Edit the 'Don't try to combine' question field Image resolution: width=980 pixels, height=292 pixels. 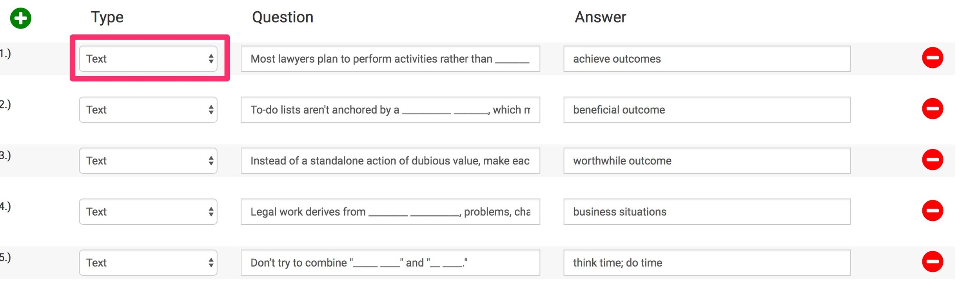[390, 263]
